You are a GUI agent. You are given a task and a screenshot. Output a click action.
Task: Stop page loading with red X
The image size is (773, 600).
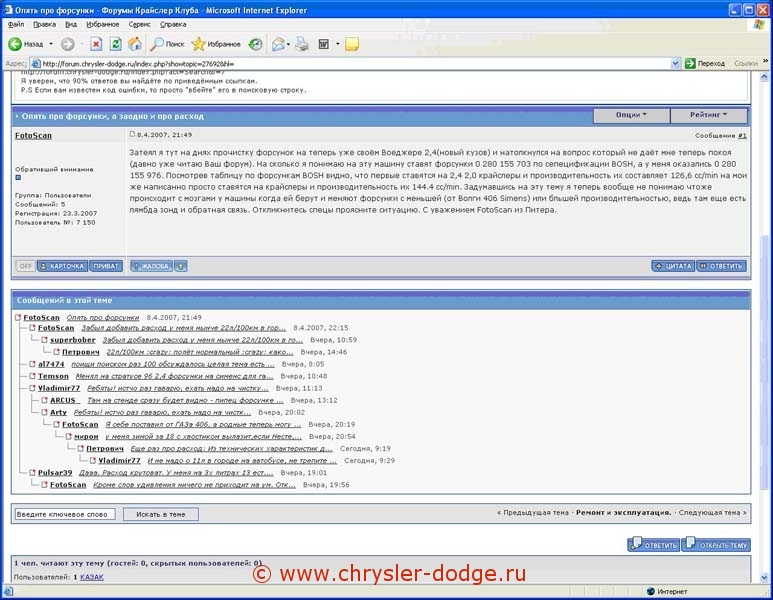click(96, 44)
